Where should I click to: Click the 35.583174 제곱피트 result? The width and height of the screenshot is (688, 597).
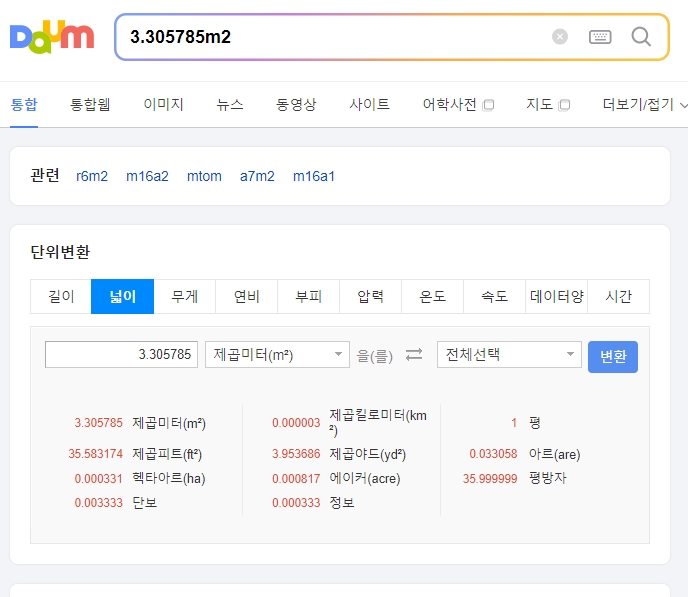135,454
